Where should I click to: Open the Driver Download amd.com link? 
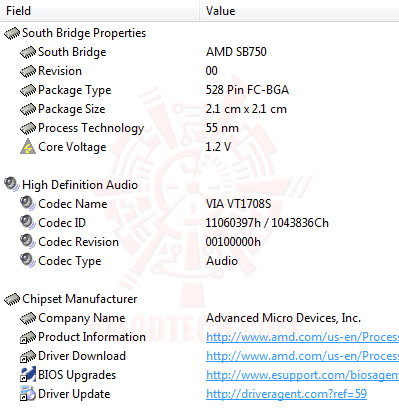pos(302,356)
